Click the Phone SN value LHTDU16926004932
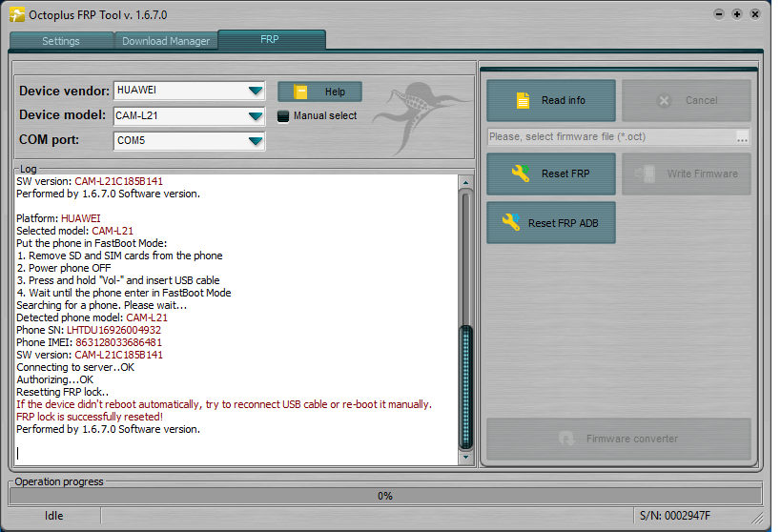 tap(114, 330)
